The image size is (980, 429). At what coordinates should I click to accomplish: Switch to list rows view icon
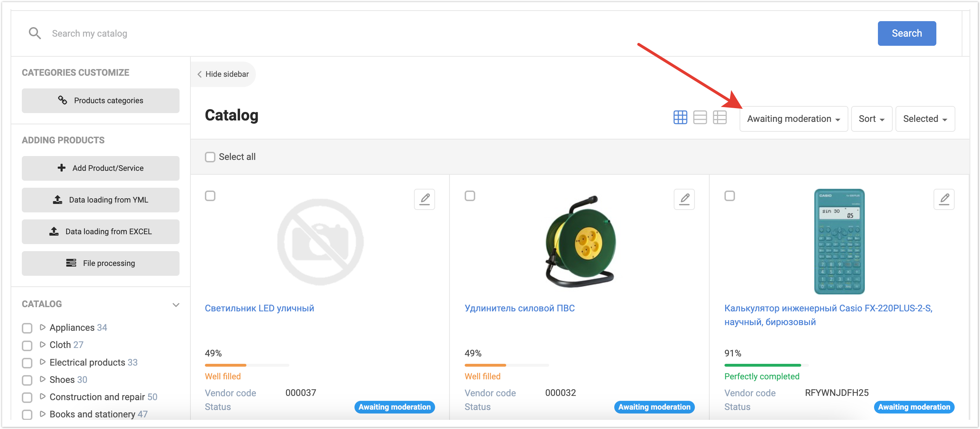coord(699,117)
